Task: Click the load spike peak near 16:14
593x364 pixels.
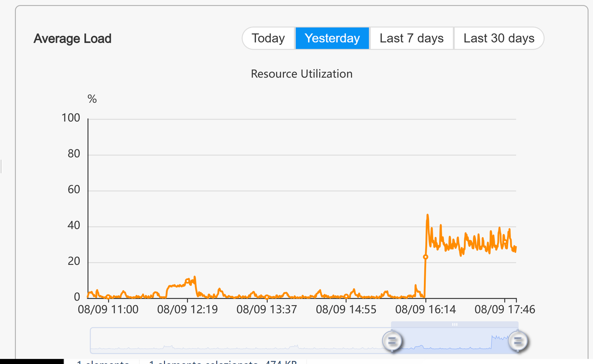Action: click(427, 215)
